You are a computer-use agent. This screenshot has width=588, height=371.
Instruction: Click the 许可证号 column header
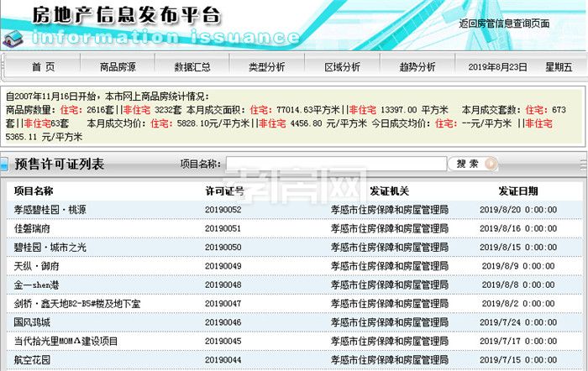point(224,191)
